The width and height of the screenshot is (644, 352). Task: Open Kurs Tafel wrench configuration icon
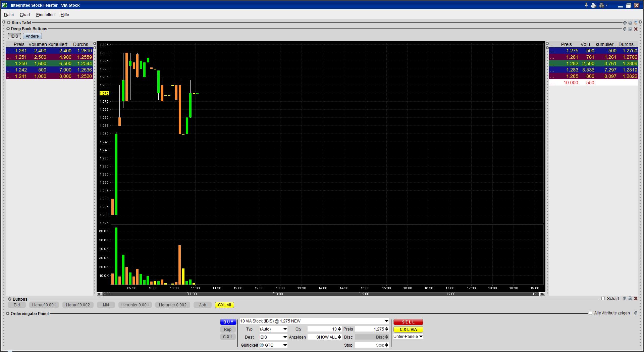[x=625, y=23]
